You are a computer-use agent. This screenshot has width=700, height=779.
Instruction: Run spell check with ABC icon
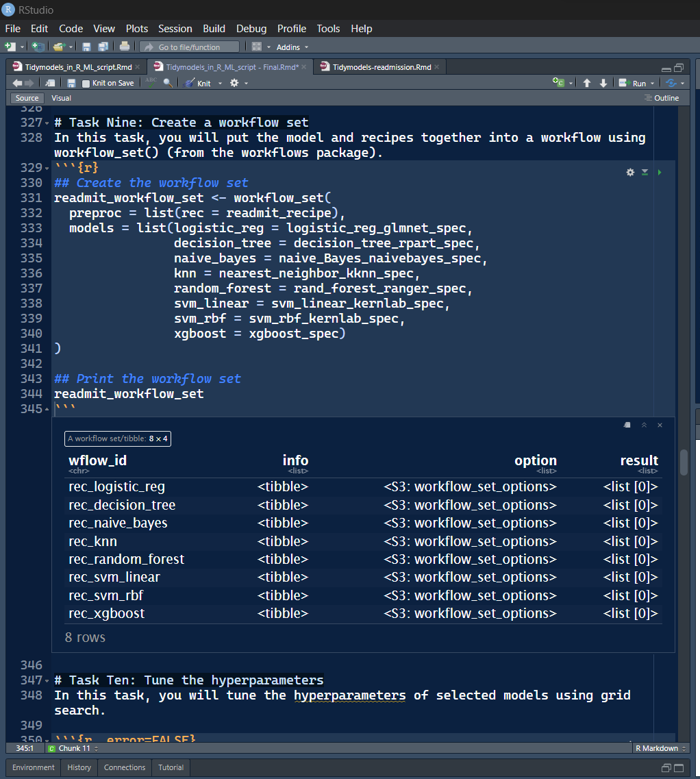click(x=151, y=82)
